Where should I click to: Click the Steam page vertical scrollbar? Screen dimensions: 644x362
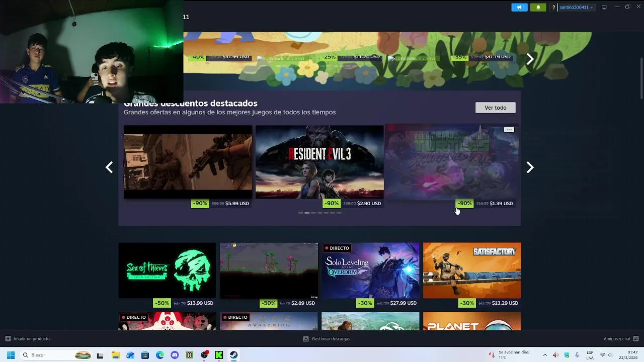coord(641,78)
